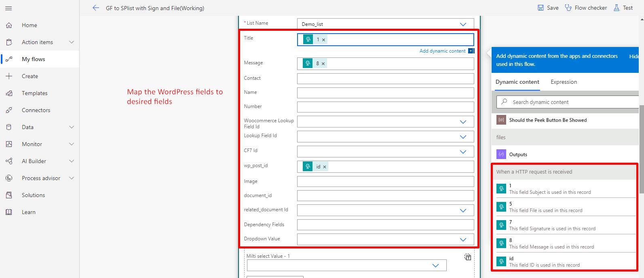The image size is (644, 278).
Task: Click the switch-to-array icon near Milti select Value
Action: click(x=468, y=257)
